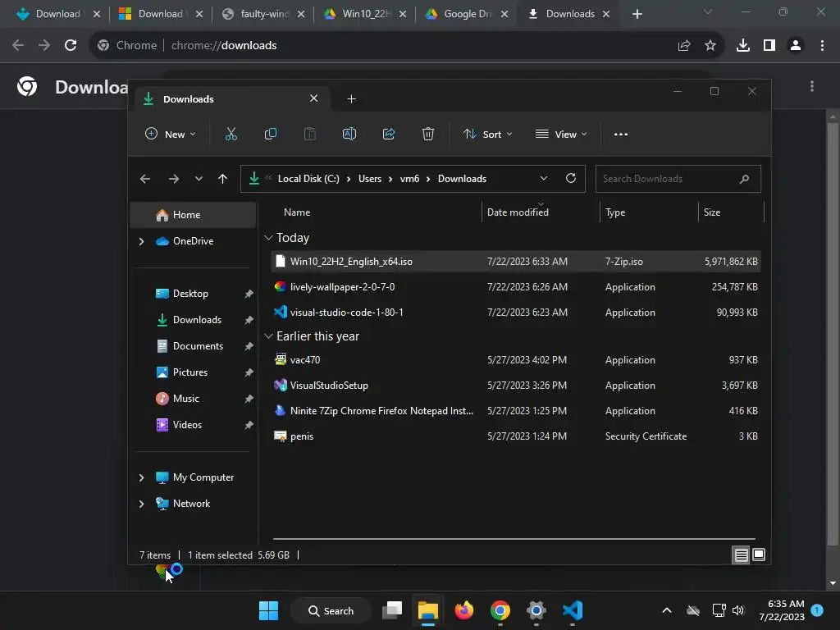The width and height of the screenshot is (840, 630).
Task: Select the Win10_22H2_English_x64.iso file
Action: (x=516, y=262)
